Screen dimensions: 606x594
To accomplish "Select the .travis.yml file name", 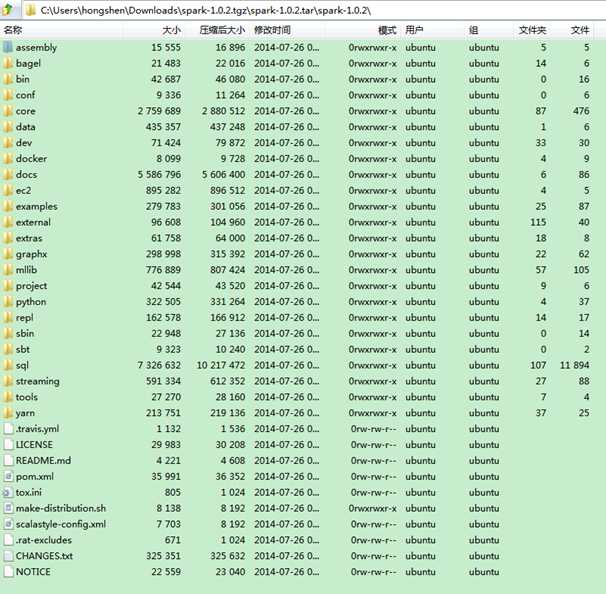I will click(37, 429).
